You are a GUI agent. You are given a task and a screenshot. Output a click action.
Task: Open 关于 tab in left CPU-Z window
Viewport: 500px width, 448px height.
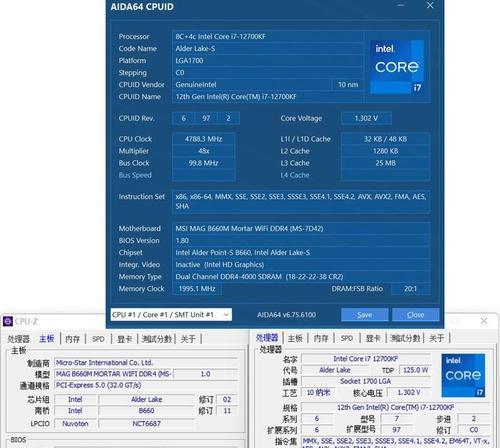tap(188, 339)
